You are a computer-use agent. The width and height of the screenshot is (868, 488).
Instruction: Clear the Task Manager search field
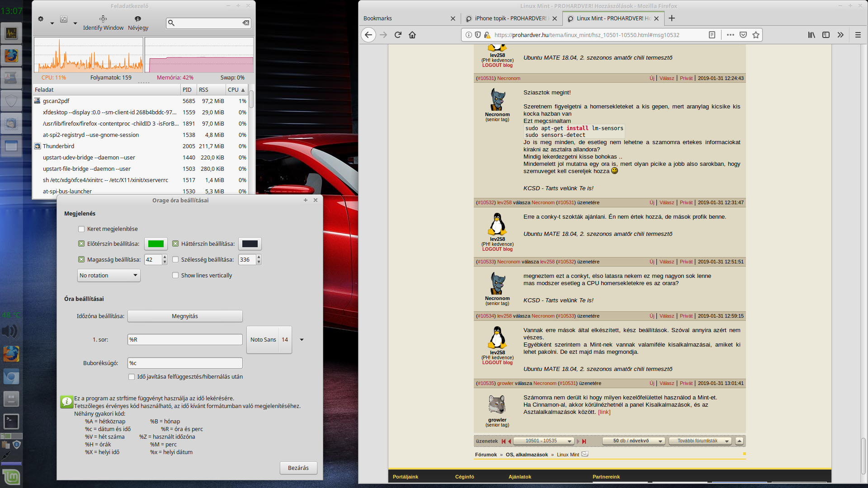tap(245, 23)
